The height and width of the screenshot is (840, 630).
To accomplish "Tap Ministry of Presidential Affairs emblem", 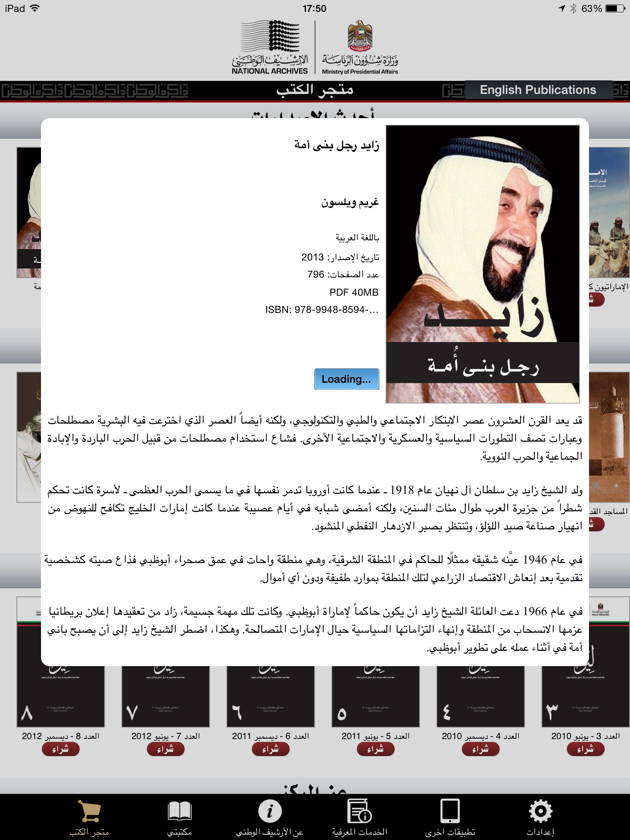I will pyautogui.click(x=360, y=47).
